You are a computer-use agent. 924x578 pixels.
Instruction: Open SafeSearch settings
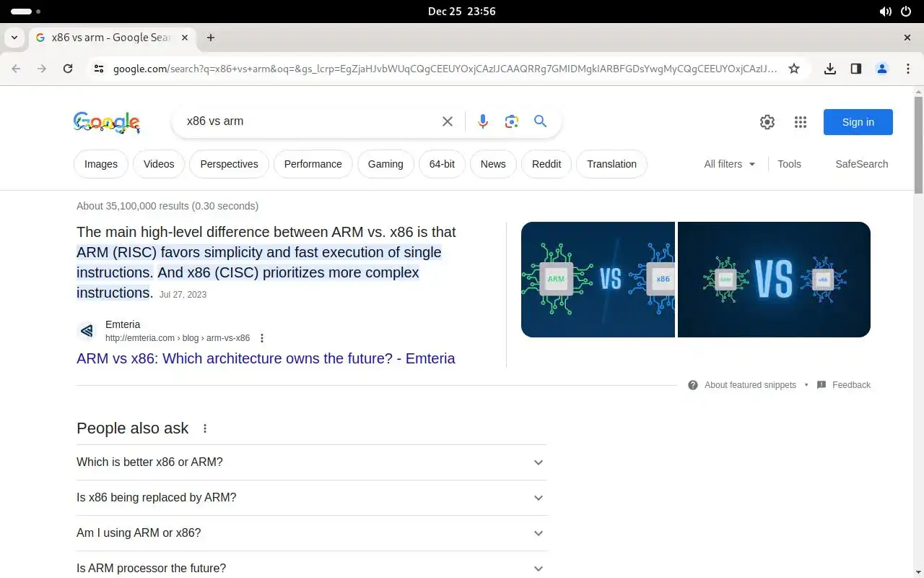862,164
